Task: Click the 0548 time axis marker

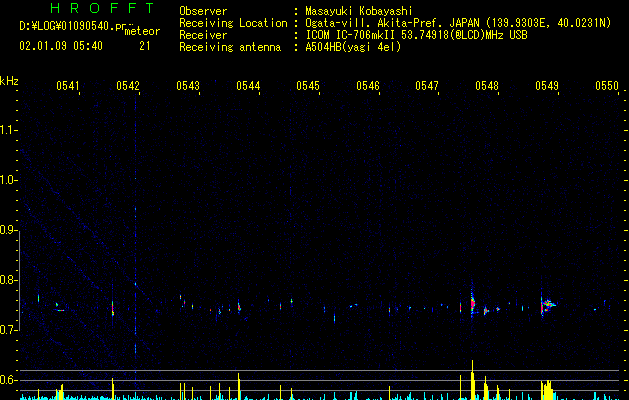Action: point(487,86)
